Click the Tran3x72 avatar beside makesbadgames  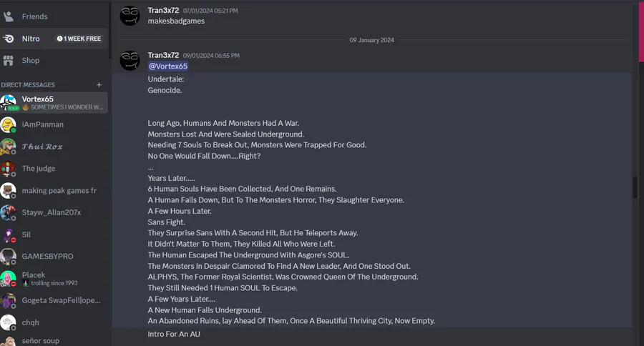pyautogui.click(x=130, y=15)
